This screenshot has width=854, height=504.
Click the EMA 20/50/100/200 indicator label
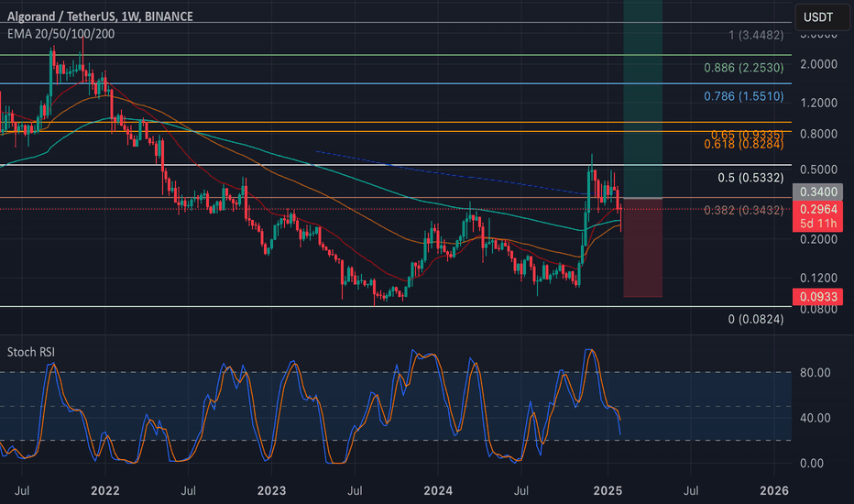61,34
